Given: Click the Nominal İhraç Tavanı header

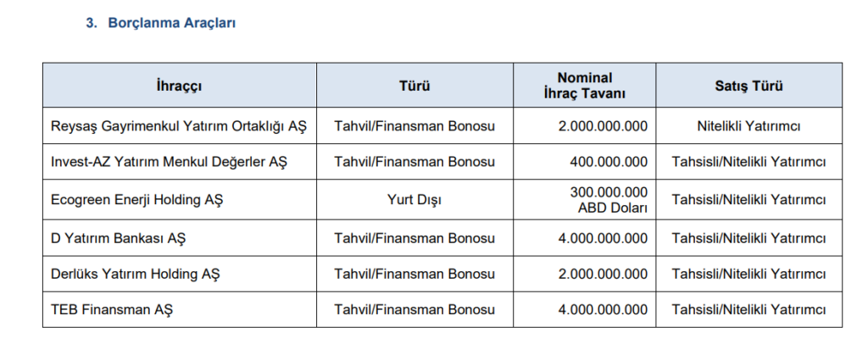Looking at the screenshot, I should (x=585, y=86).
